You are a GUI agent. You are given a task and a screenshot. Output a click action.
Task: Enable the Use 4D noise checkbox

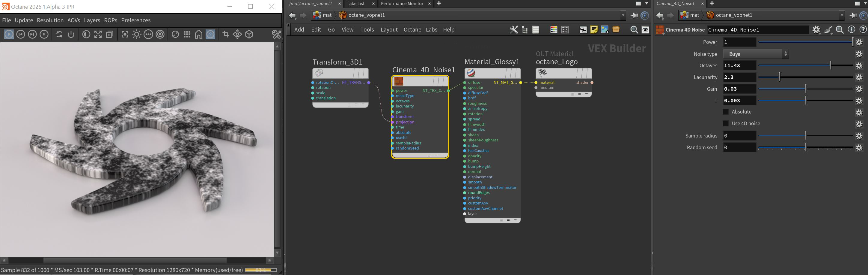(x=726, y=123)
